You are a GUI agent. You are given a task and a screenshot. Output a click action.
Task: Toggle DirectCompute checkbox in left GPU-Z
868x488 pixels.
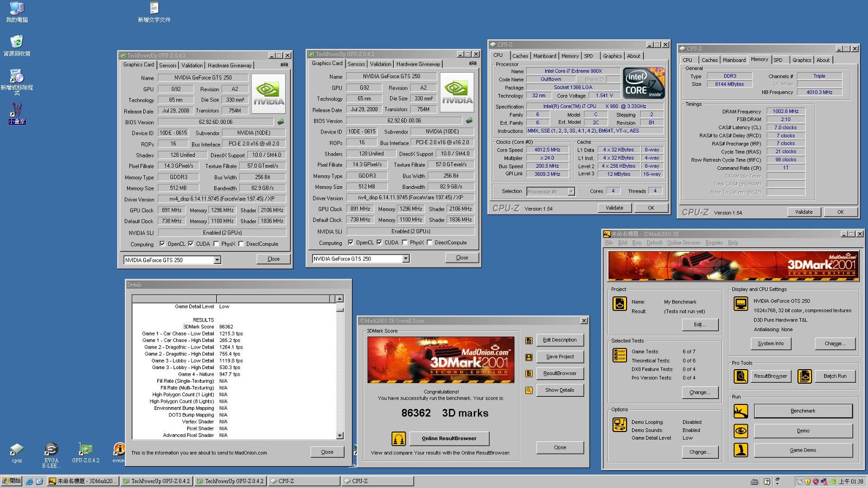pos(241,244)
